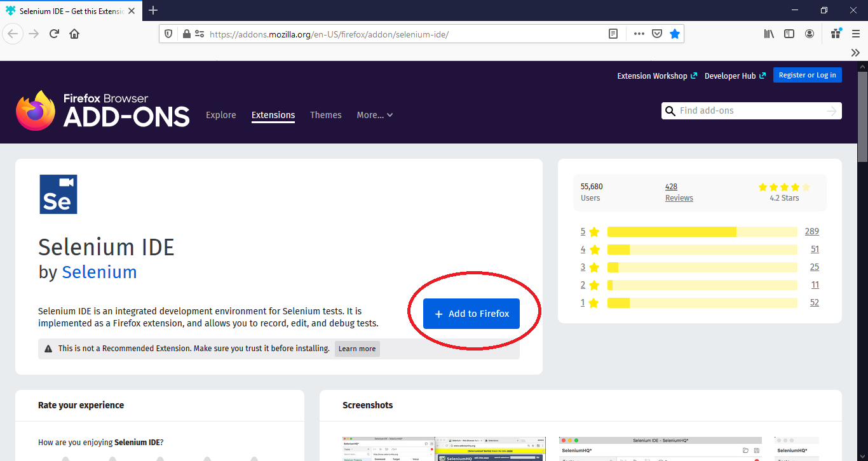
Task: Click Register or Log in button
Action: (808, 75)
